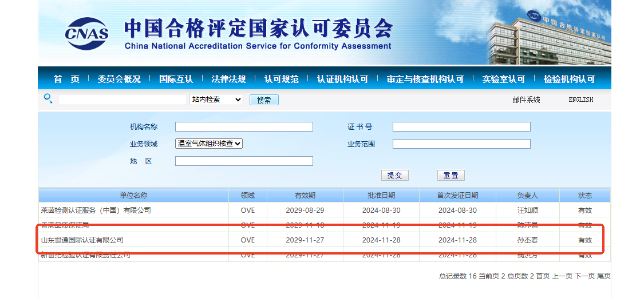Click 2029-11-27 in 山东世通 row
Screen dimensions: 644x302
pos(305,240)
